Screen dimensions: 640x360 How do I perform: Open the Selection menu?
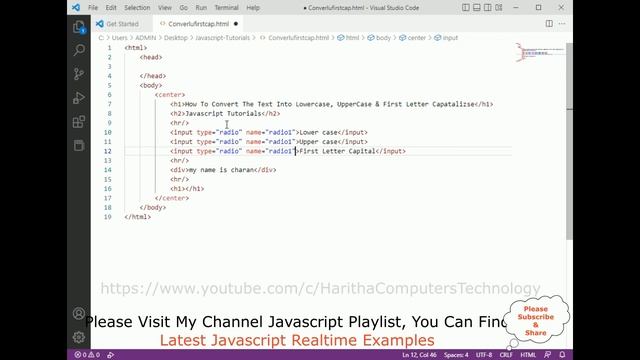(137, 8)
